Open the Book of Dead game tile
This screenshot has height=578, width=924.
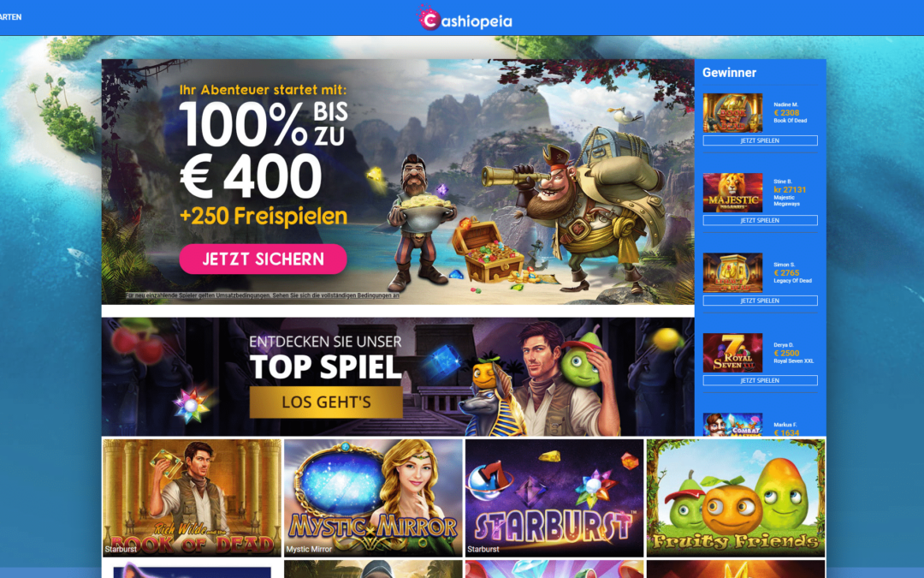pos(192,498)
